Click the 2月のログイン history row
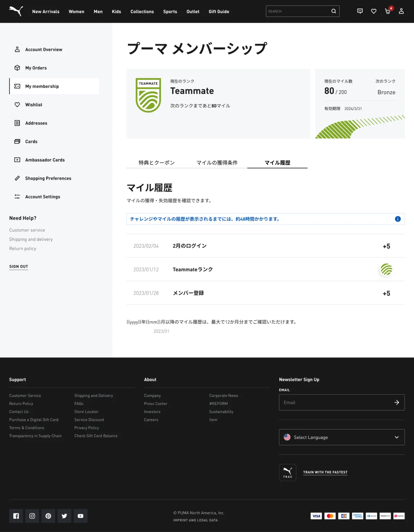The height and width of the screenshot is (532, 414). pos(265,246)
